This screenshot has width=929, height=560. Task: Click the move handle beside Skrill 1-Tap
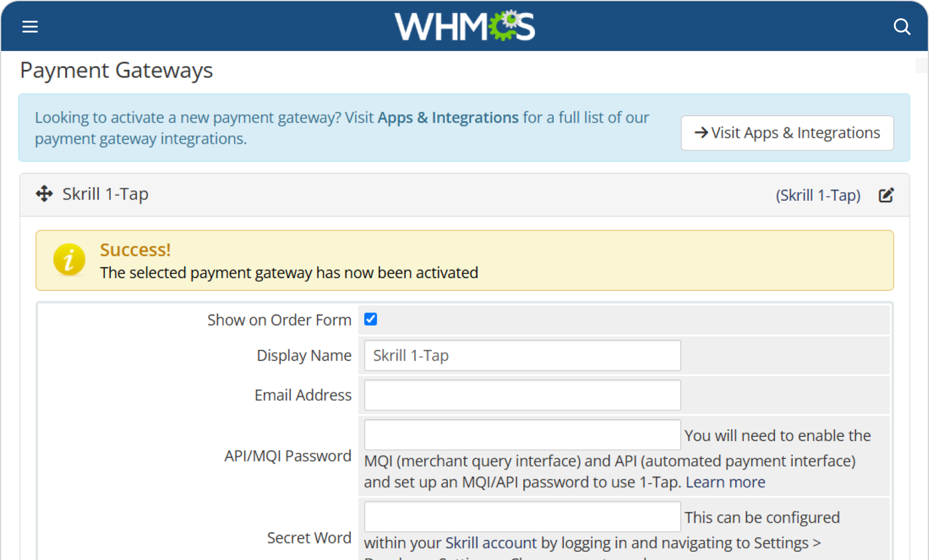tap(44, 194)
